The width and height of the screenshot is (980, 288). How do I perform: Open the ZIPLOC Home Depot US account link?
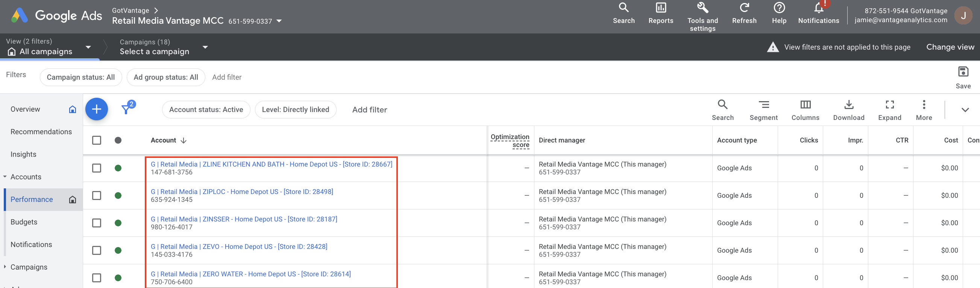coord(242,192)
